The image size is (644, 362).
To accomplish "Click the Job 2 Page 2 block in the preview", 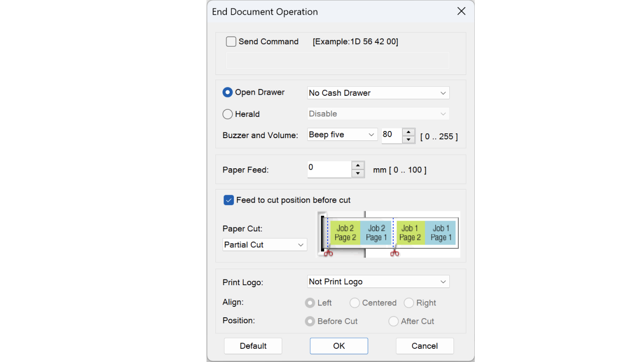I will (x=345, y=233).
